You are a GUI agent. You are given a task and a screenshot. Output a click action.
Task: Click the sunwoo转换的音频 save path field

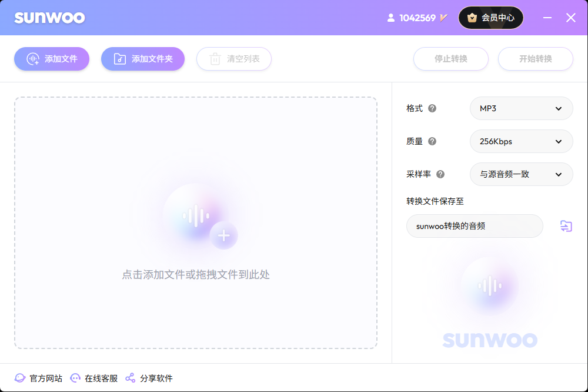474,226
